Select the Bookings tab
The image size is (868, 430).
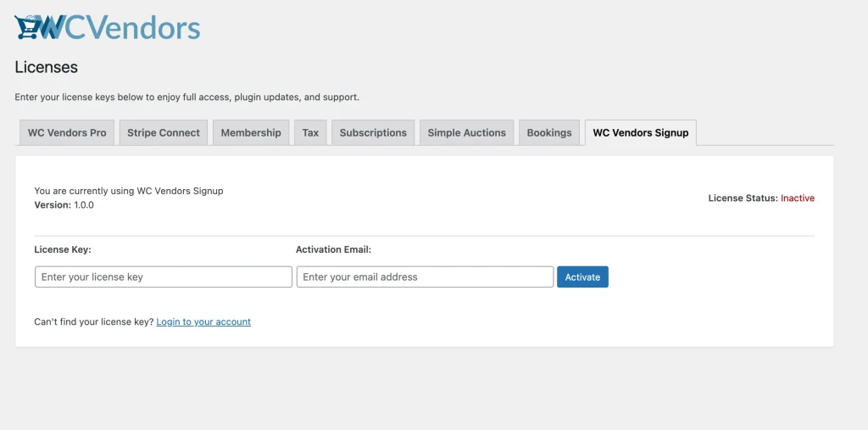pyautogui.click(x=549, y=132)
